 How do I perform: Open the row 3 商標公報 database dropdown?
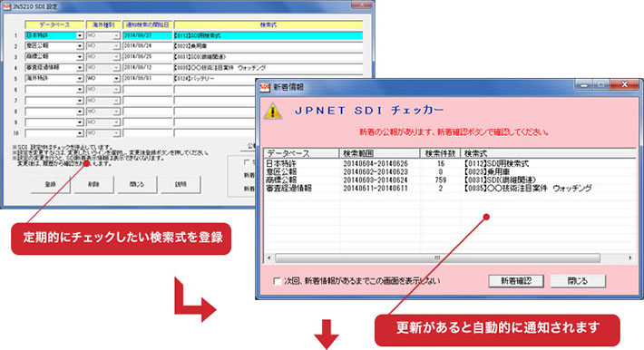(x=80, y=57)
